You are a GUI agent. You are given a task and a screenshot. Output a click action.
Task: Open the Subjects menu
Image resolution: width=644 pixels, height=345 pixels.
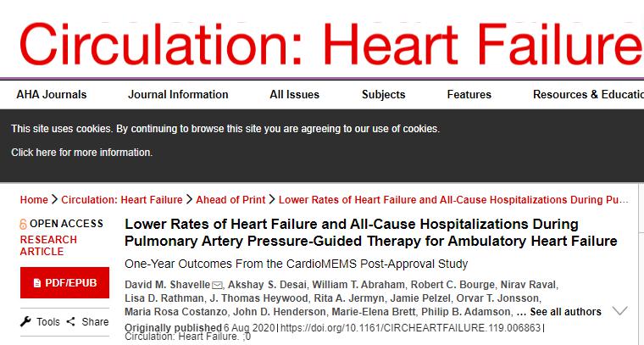(383, 94)
